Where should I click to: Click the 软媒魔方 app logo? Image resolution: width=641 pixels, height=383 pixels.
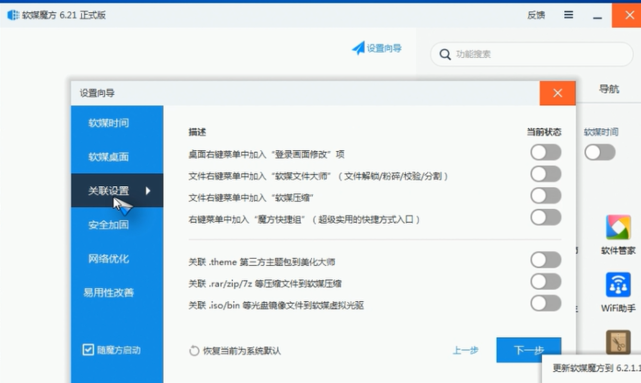coord(13,15)
